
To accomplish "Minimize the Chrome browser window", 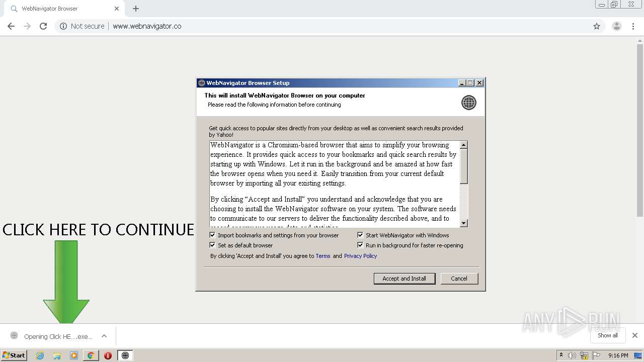I will 601,5.
